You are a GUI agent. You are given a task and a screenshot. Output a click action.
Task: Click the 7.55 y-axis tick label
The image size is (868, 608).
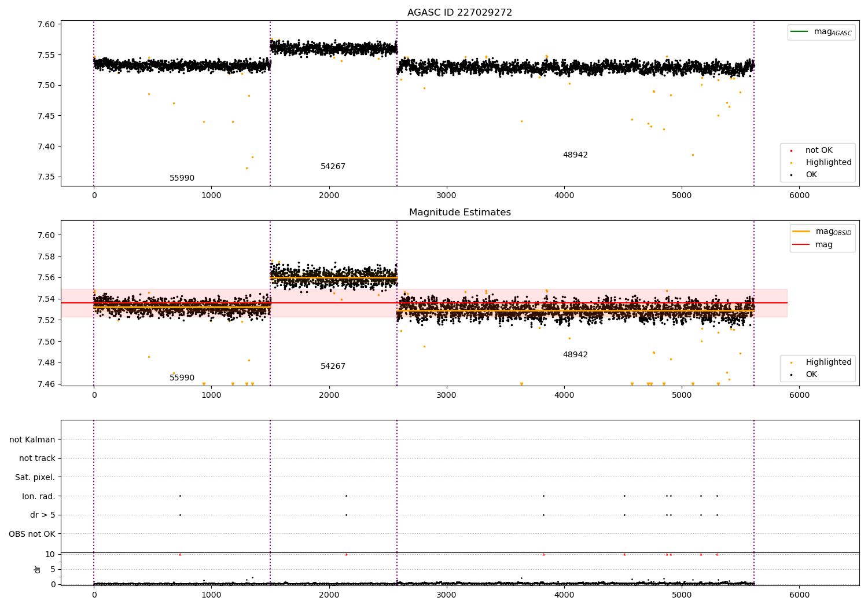[x=46, y=56]
